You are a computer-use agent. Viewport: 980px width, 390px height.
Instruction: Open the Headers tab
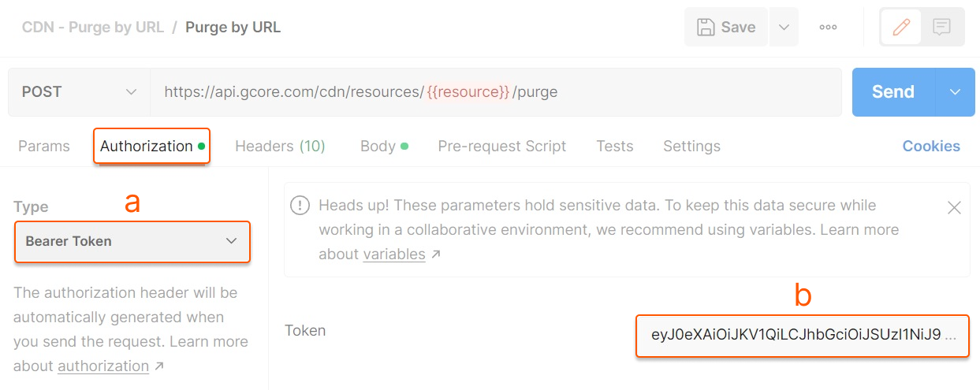click(280, 147)
